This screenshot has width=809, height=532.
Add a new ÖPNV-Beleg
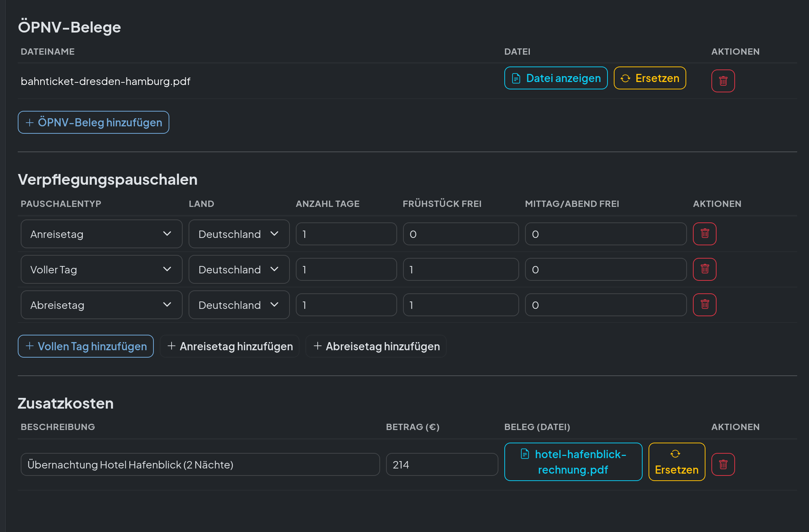93,122
